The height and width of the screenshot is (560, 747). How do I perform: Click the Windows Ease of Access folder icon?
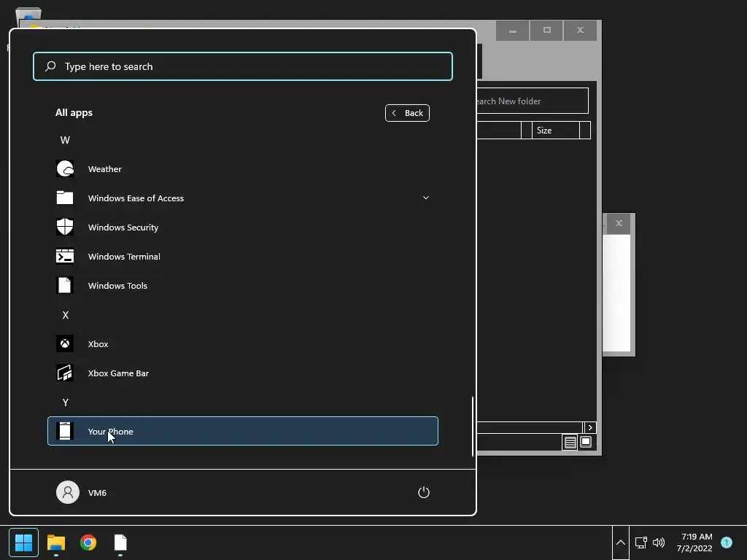pyautogui.click(x=65, y=198)
